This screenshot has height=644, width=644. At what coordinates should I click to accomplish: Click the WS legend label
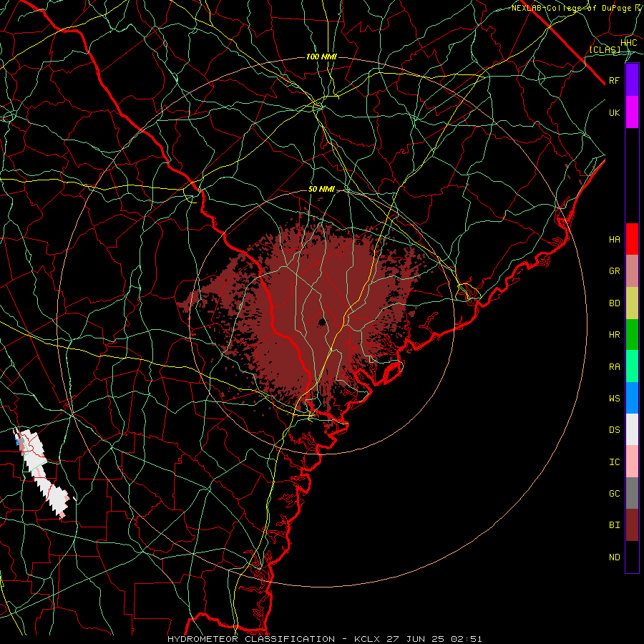pyautogui.click(x=615, y=399)
